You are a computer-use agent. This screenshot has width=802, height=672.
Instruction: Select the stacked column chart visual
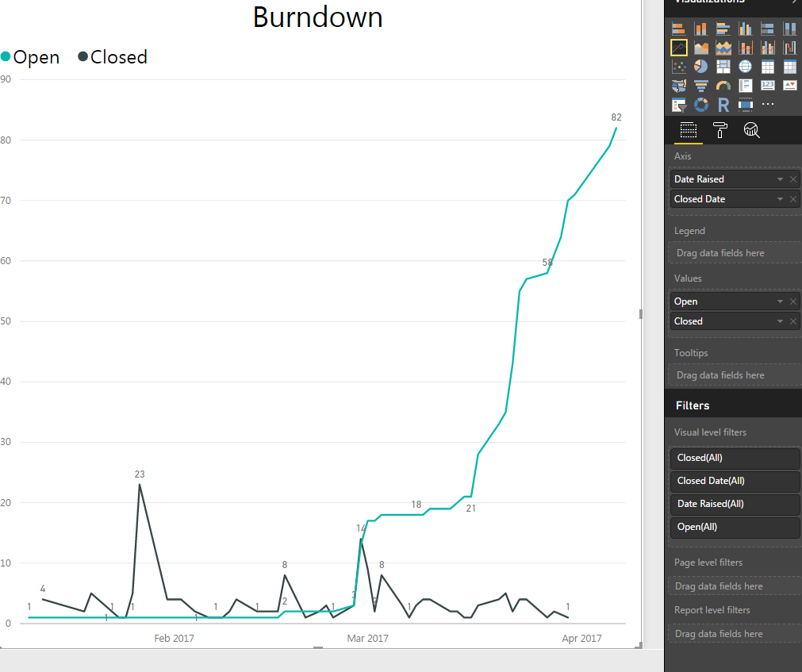point(700,29)
